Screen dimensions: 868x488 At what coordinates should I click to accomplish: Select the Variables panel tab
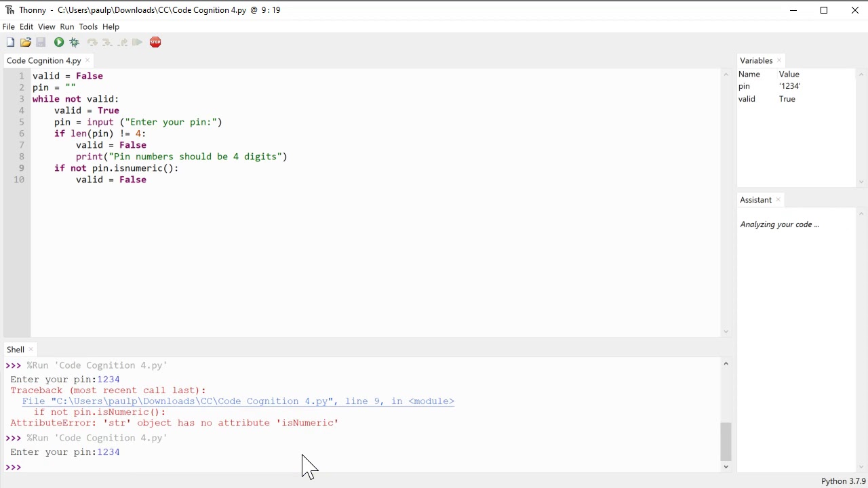[x=756, y=60]
